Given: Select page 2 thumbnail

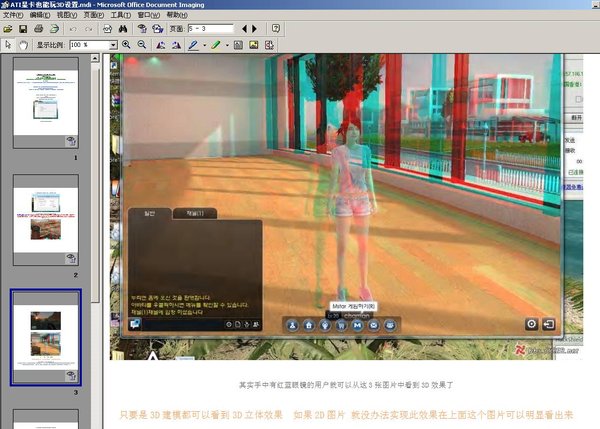Looking at the screenshot, I should point(46,220).
